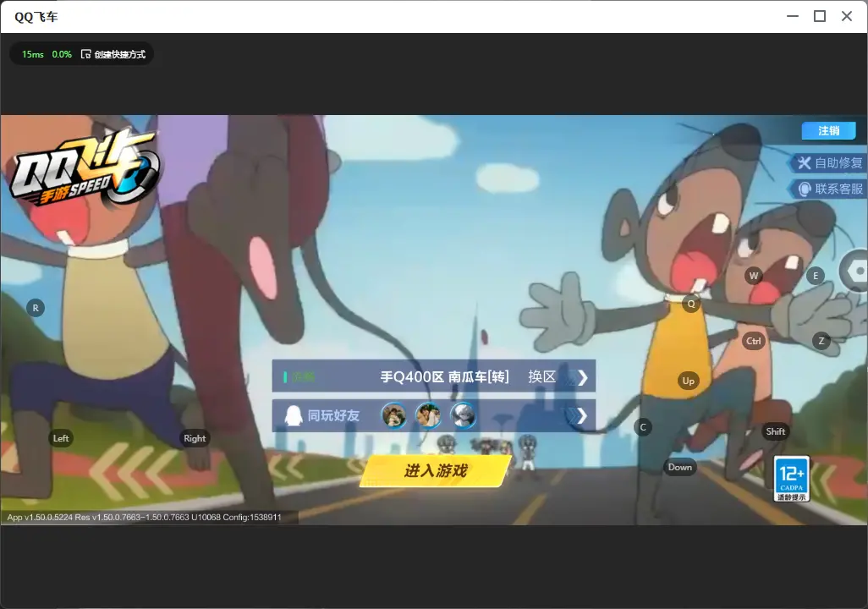Click the C key overlay
The height and width of the screenshot is (609, 868).
tap(643, 427)
